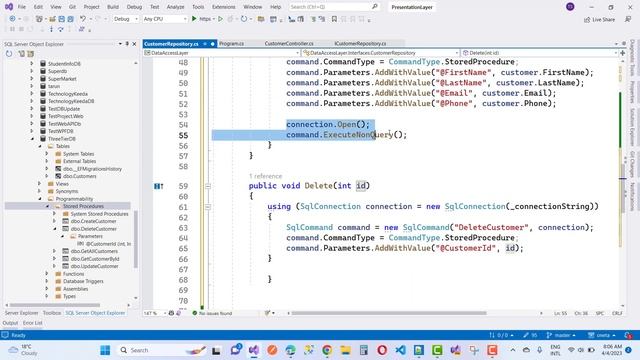Click the editor horizontal scrollbar
The image size is (640, 360).
tap(389, 313)
